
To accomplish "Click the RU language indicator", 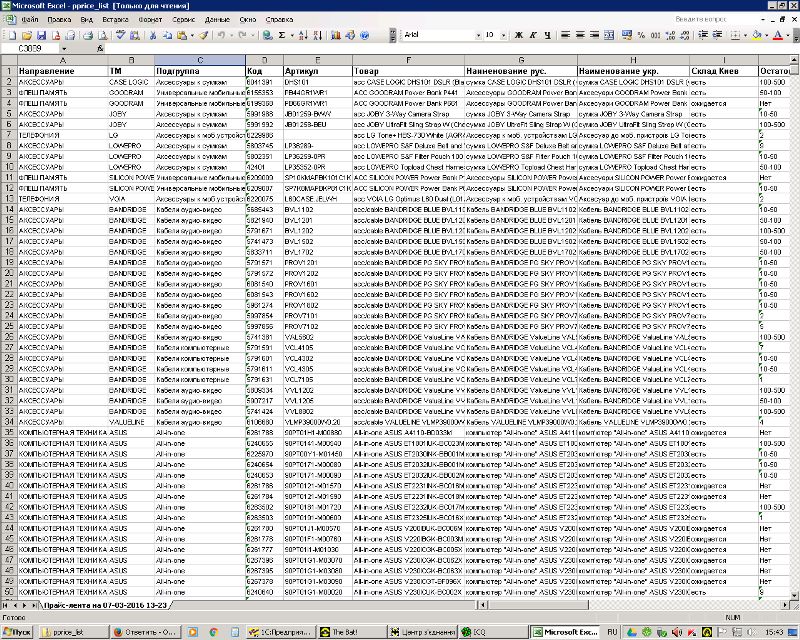I will click(612, 632).
